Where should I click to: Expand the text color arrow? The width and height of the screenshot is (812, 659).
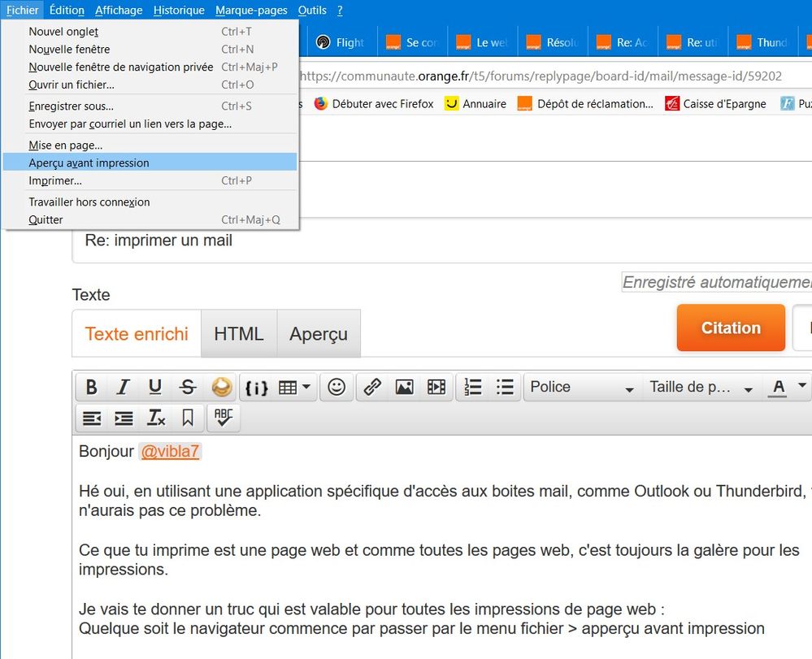tap(802, 386)
